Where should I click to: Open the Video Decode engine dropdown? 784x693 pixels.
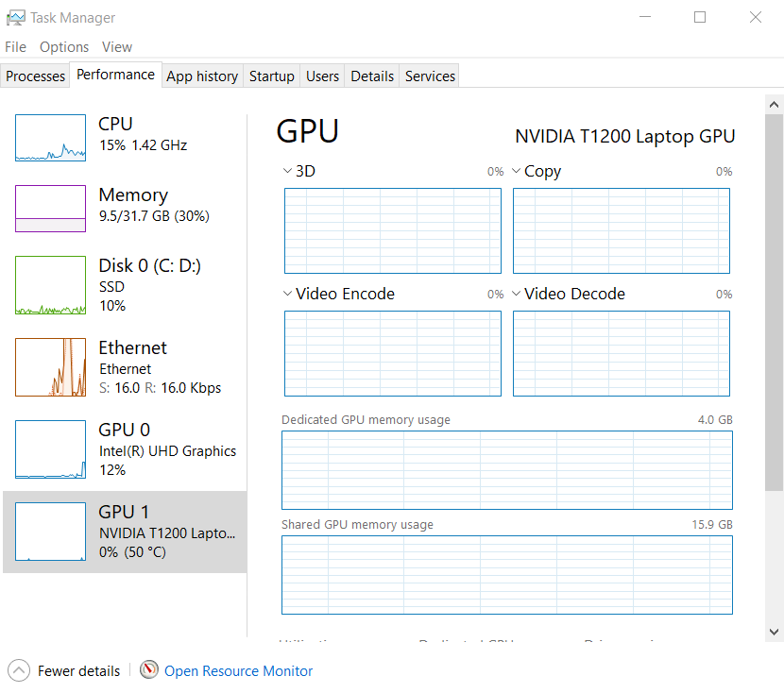517,294
